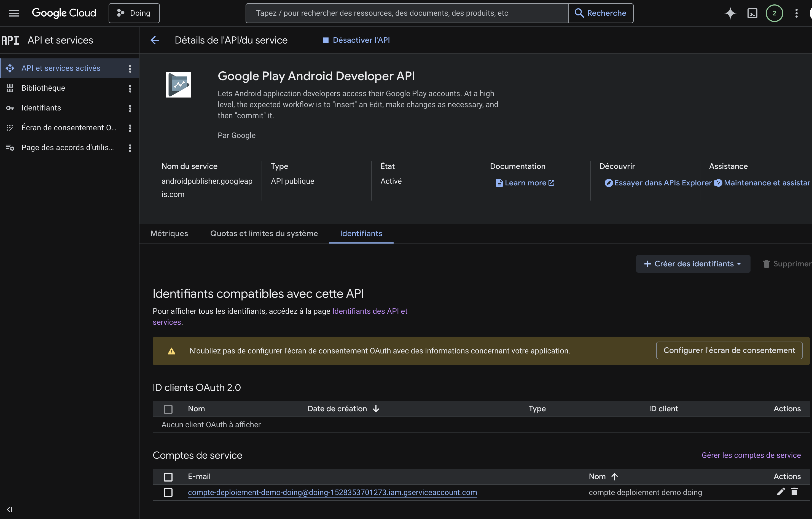Click the Type column header in OAuth table
This screenshot has width=812, height=519.
coord(537,409)
